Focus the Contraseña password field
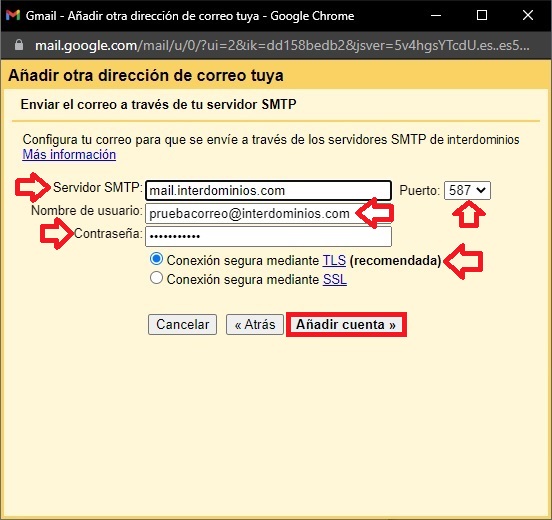Viewport: 552px width, 520px height. tap(268, 236)
